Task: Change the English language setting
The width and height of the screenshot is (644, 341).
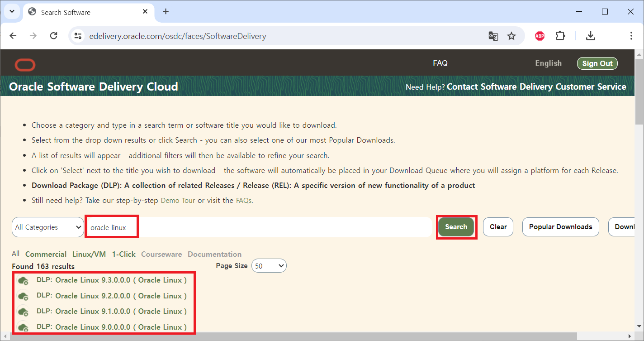Action: click(548, 63)
